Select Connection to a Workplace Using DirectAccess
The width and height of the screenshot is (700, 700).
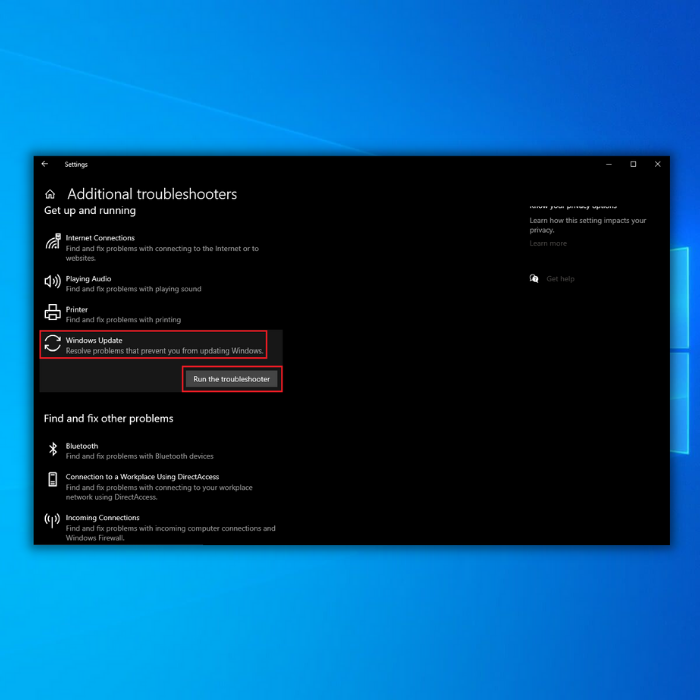point(142,477)
